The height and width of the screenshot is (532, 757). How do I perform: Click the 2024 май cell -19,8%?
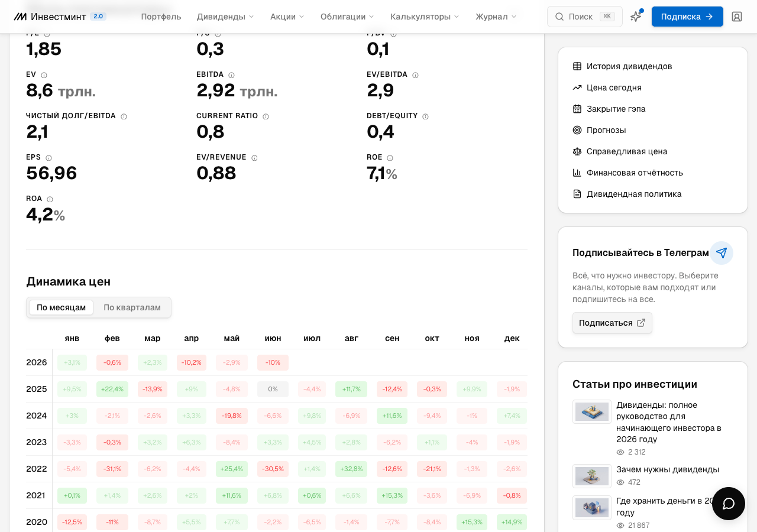(232, 416)
